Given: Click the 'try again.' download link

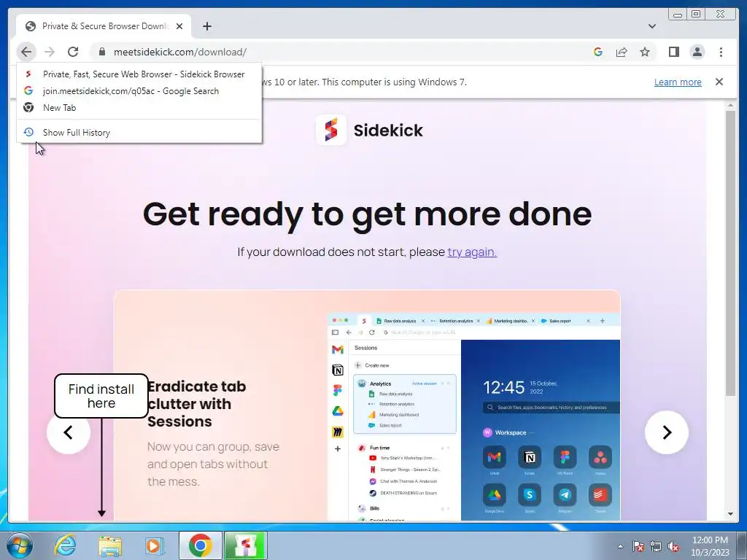Looking at the screenshot, I should (x=472, y=252).
